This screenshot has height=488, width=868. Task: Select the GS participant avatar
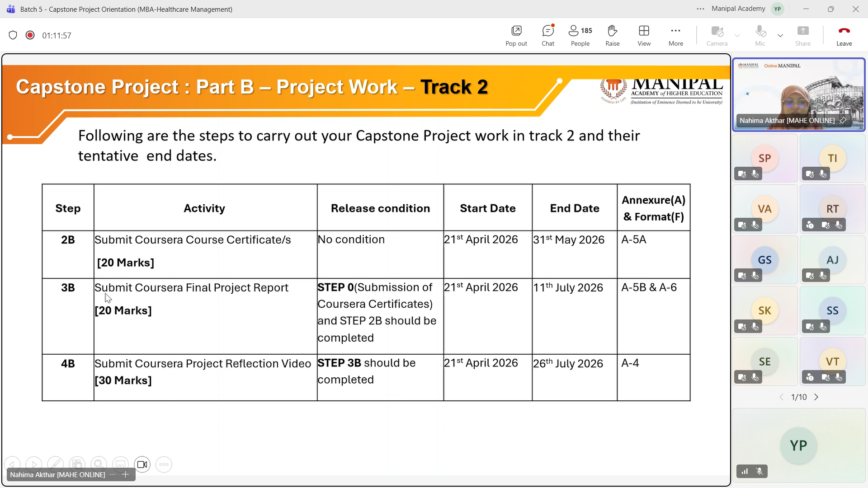click(x=765, y=260)
